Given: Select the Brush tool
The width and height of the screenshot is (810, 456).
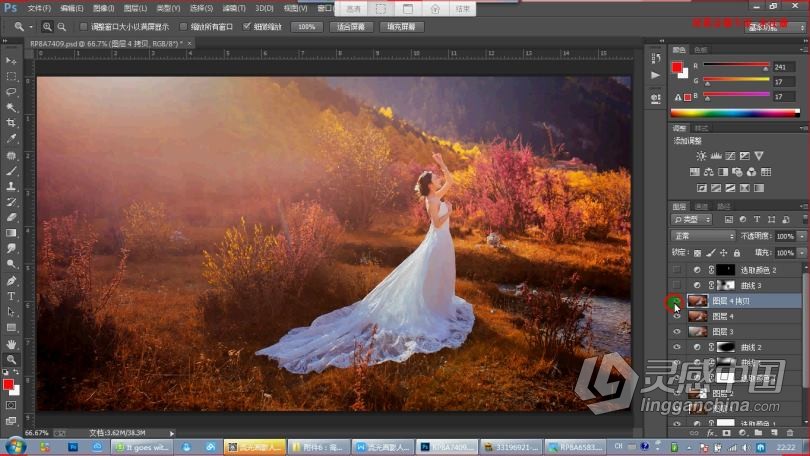Looking at the screenshot, I should (11, 170).
